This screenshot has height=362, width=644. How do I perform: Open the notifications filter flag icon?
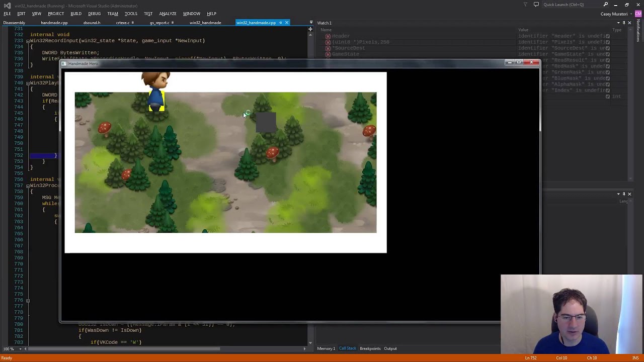pos(526,5)
